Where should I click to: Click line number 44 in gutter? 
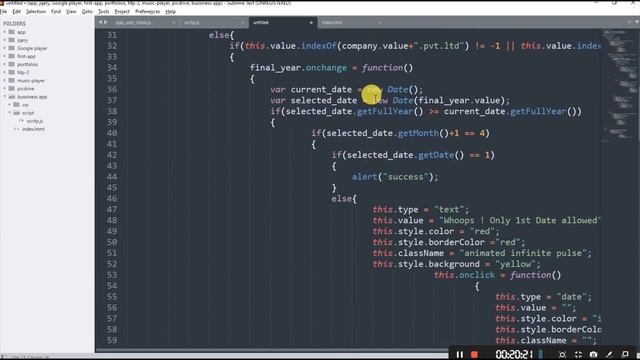click(111, 177)
